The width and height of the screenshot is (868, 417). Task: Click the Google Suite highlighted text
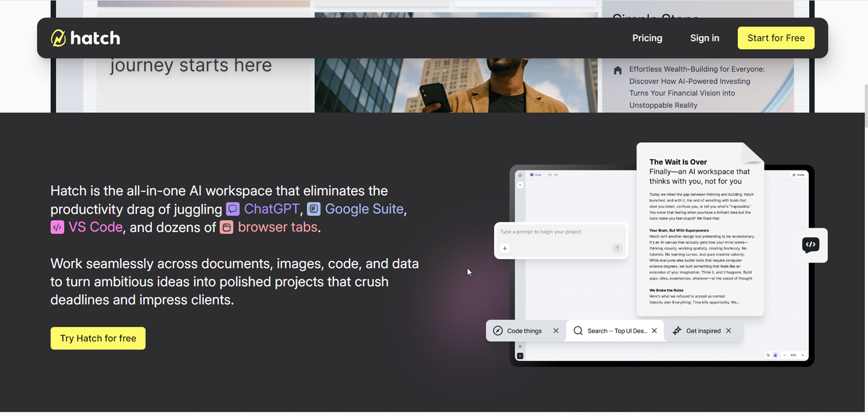(364, 209)
